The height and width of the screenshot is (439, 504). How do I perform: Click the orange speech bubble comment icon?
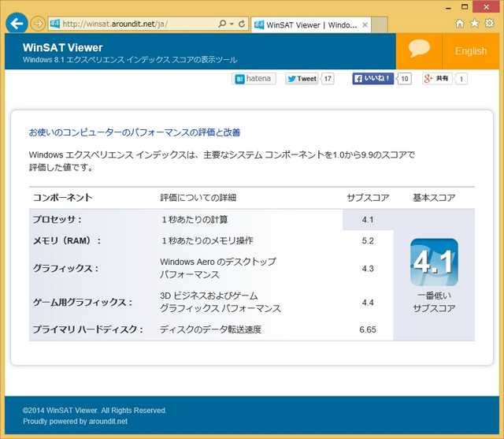[x=419, y=50]
